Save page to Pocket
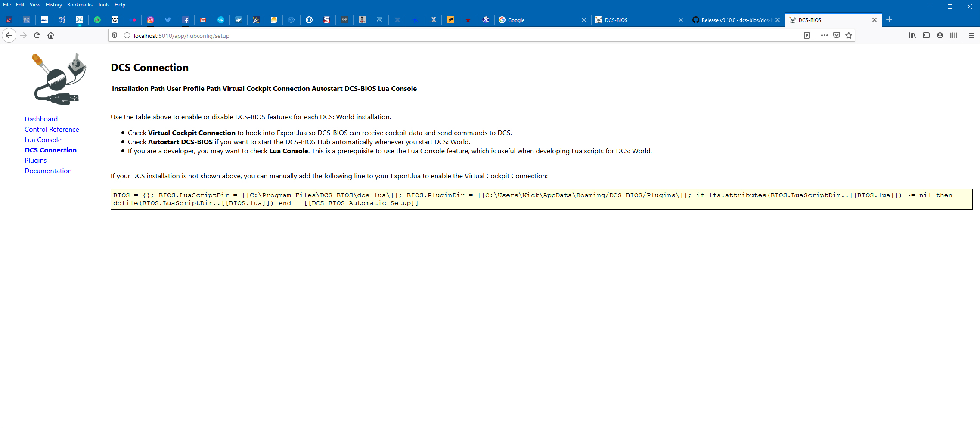980x428 pixels. tap(837, 35)
